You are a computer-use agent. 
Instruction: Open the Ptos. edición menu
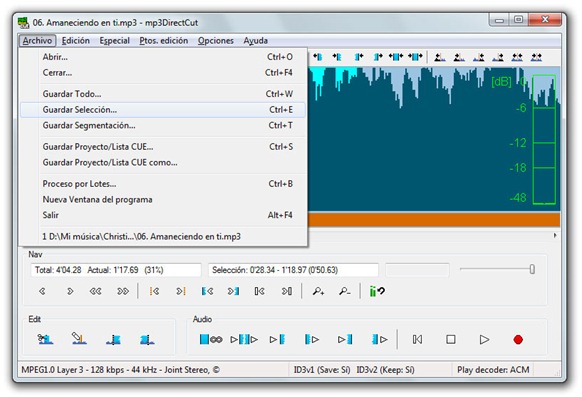(x=164, y=40)
